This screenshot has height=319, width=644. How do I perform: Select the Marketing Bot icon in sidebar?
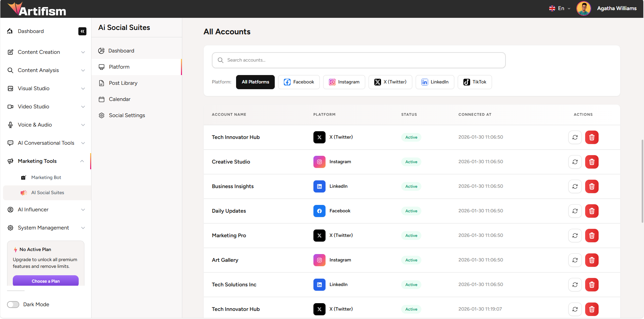(x=23, y=177)
